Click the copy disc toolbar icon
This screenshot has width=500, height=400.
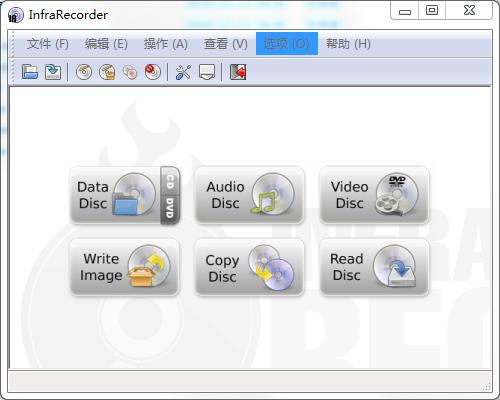130,72
